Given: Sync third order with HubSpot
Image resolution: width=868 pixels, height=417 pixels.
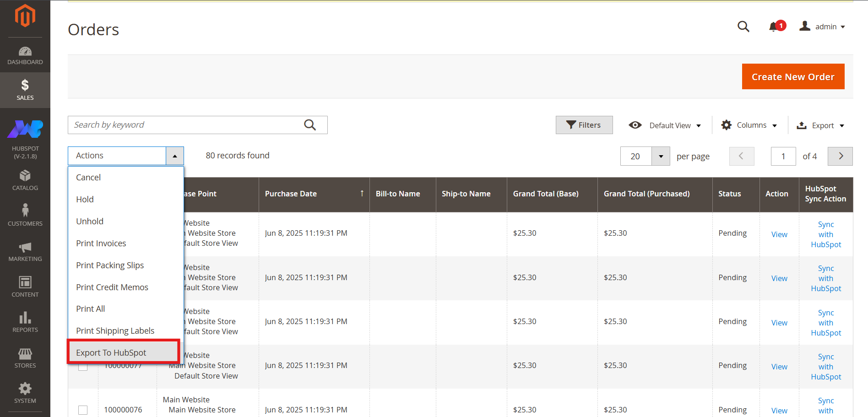Looking at the screenshot, I should 826,323.
